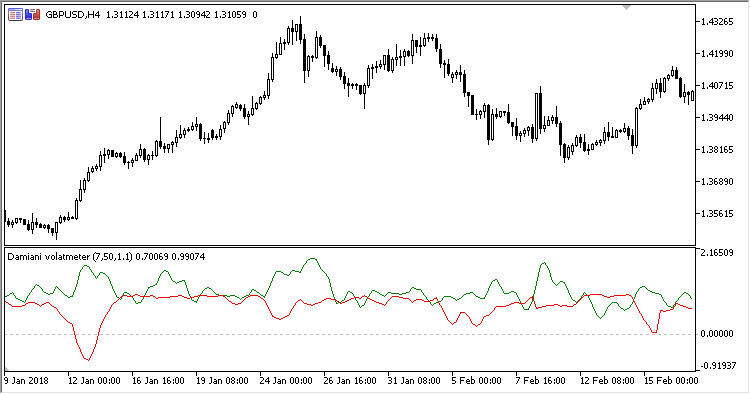Click the 7 Feb 16:00 time label

[540, 381]
